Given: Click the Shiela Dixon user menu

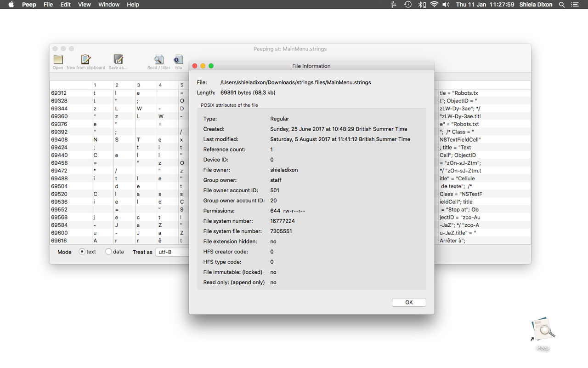Looking at the screenshot, I should 536,5.
